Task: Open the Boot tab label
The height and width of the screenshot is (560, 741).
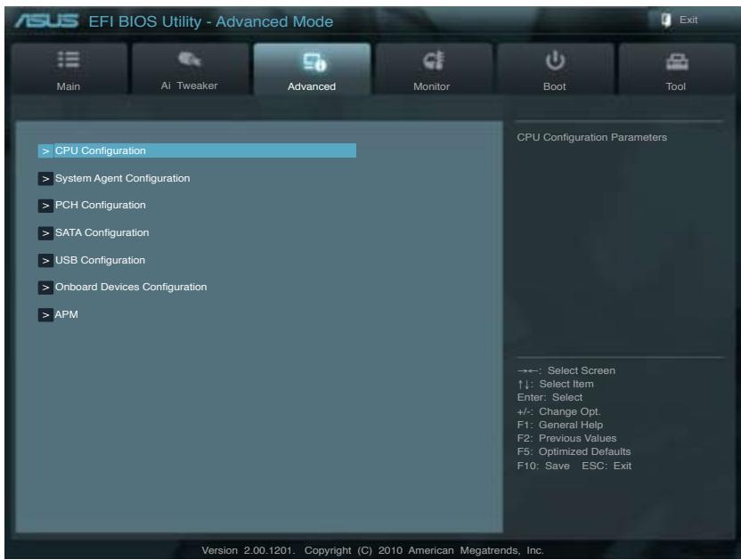Action: pyautogui.click(x=554, y=86)
